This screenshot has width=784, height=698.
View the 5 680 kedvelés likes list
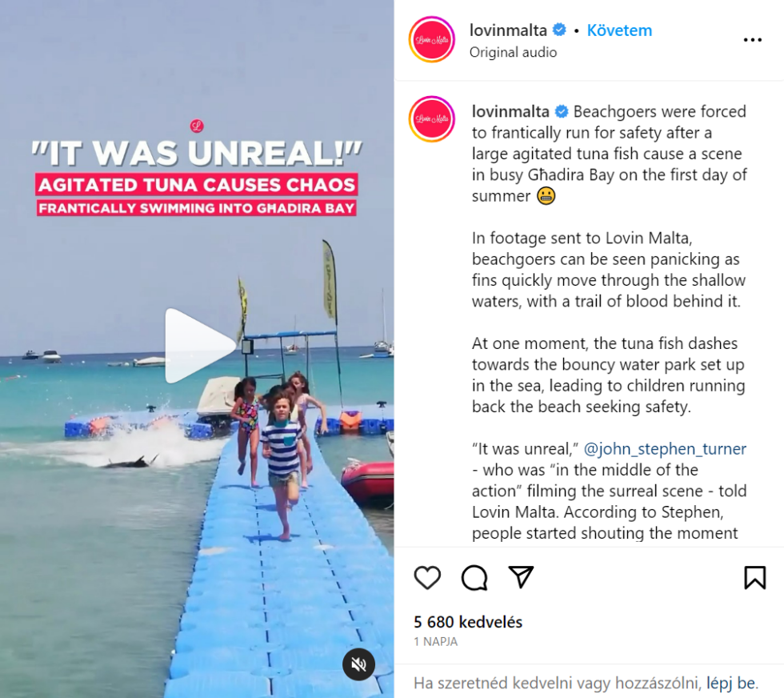coord(468,622)
